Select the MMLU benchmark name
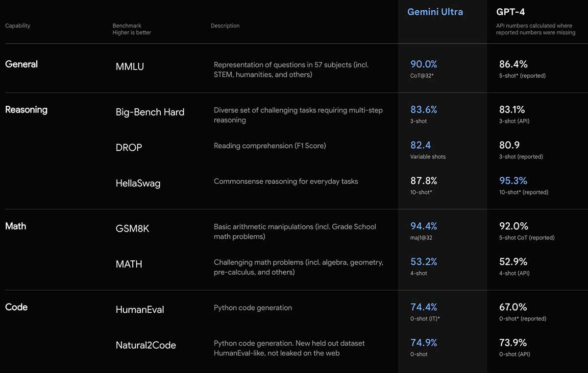Image resolution: width=588 pixels, height=373 pixels. (x=130, y=67)
